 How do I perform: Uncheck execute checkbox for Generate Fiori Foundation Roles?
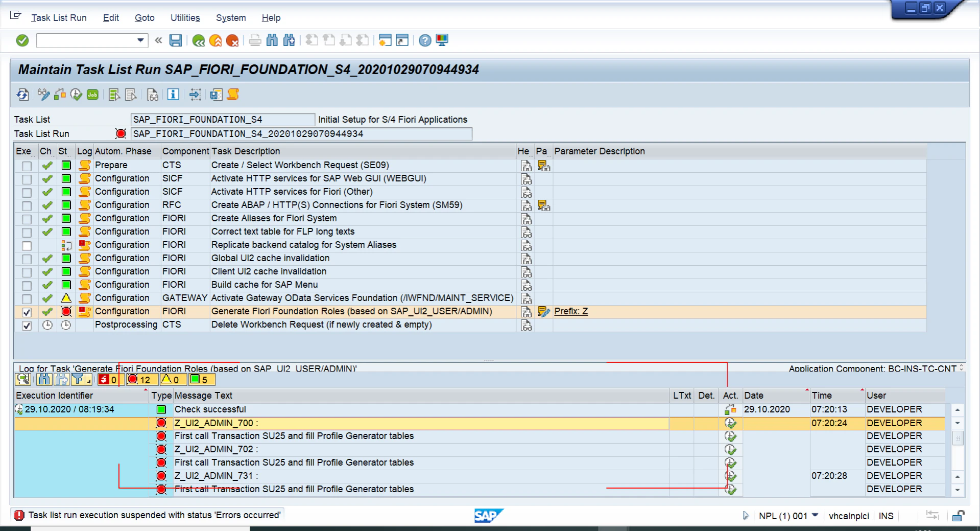(x=27, y=312)
